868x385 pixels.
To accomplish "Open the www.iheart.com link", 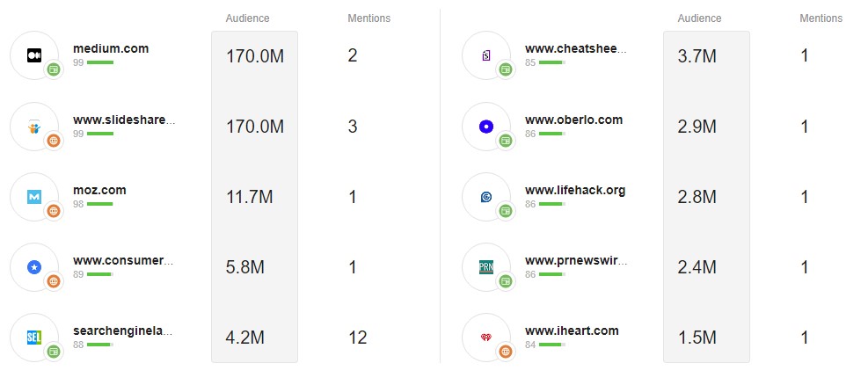I will 572,331.
